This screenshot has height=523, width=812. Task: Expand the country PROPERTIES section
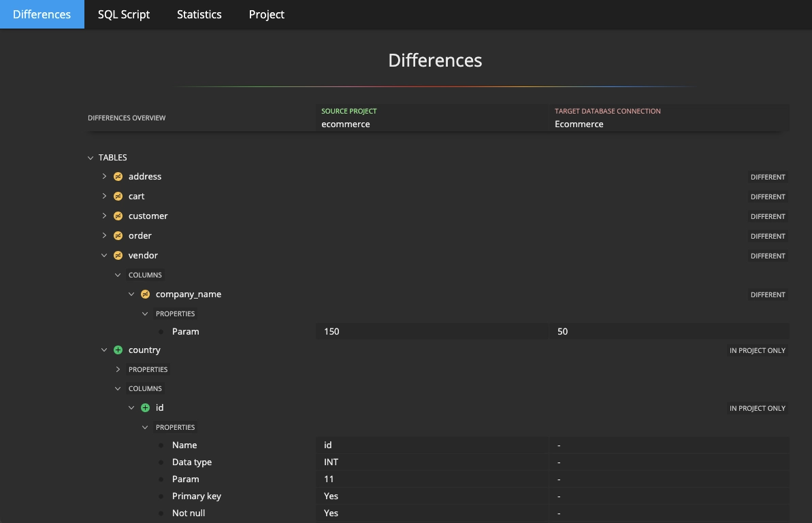(118, 369)
